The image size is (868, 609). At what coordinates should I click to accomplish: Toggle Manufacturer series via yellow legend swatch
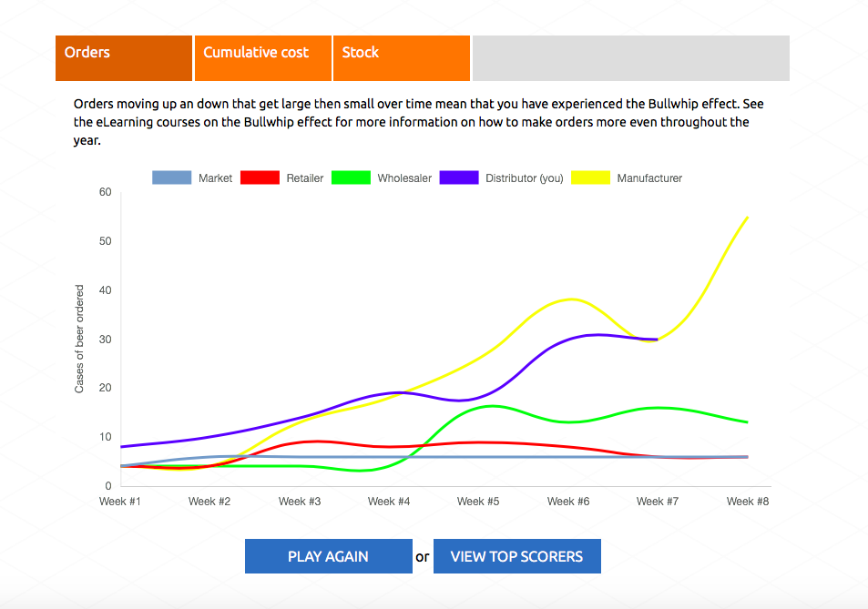coord(591,178)
